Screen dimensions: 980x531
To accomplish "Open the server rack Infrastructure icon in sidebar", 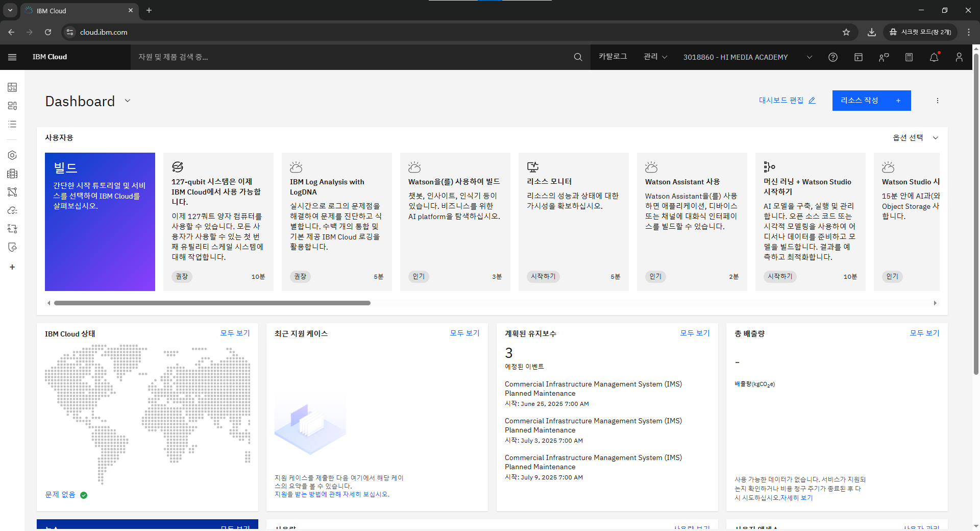I will pos(12,174).
